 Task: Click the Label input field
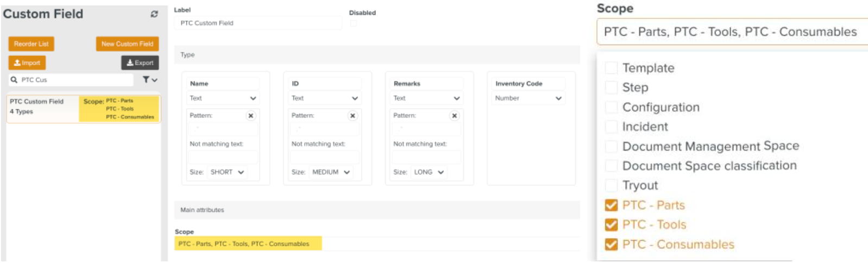258,23
